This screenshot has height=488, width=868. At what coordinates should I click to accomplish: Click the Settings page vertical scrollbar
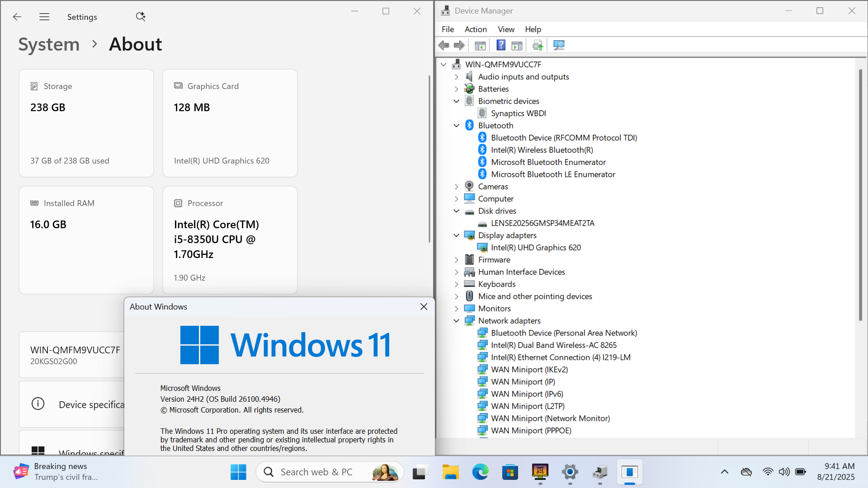[429, 159]
